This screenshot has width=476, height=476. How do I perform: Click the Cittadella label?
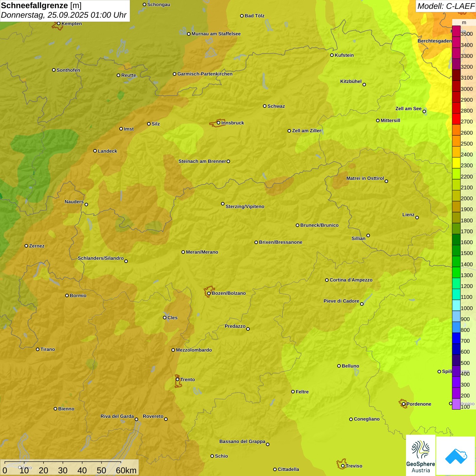point(288,469)
